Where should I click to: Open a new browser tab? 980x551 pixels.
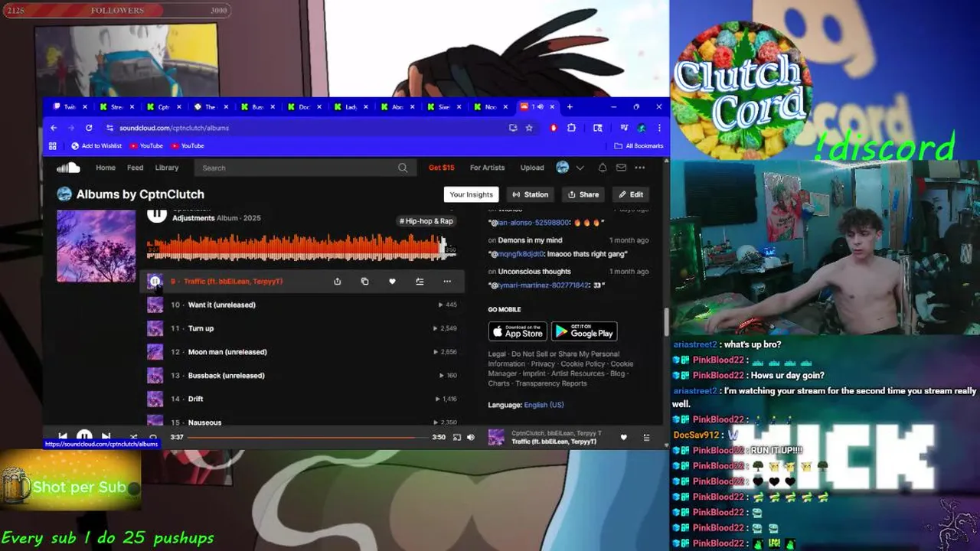pos(569,106)
